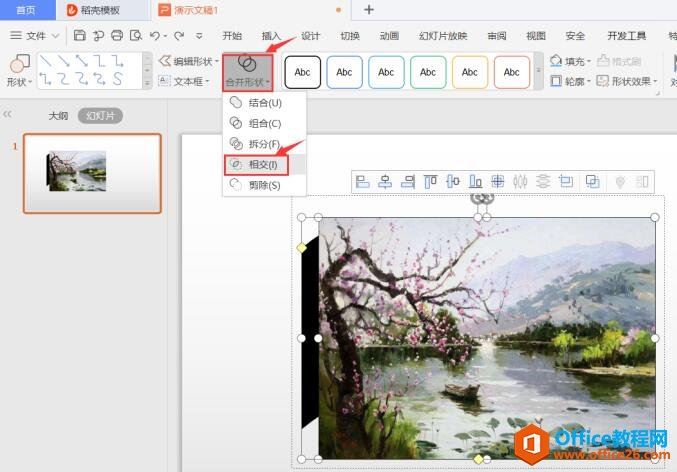Select the straight line shape in gallery
This screenshot has width=677, height=472.
coord(45,61)
